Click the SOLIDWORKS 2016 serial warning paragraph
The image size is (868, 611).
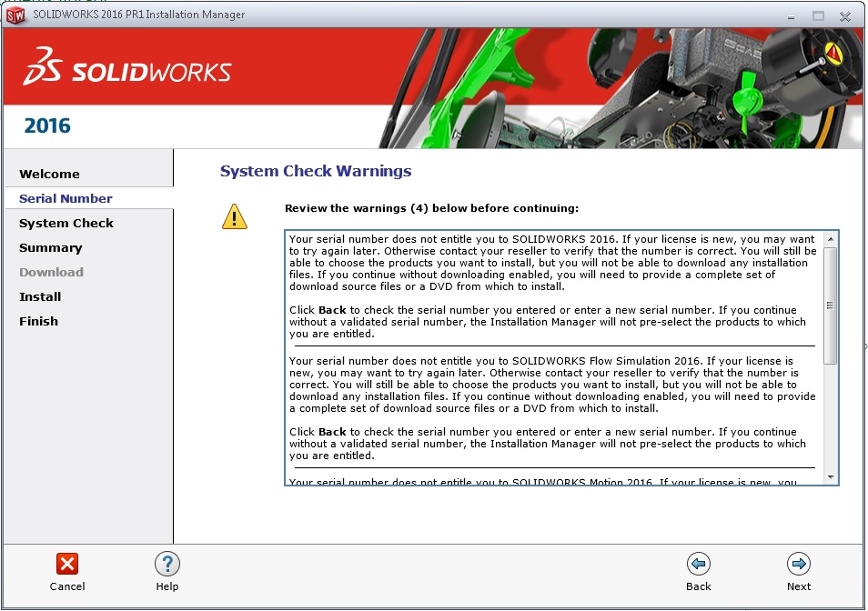[x=552, y=263]
